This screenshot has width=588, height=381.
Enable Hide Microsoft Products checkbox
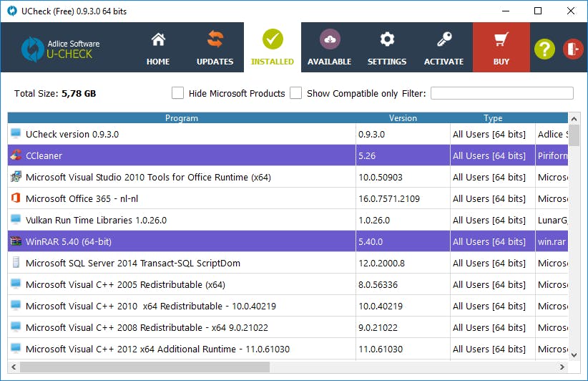(177, 92)
